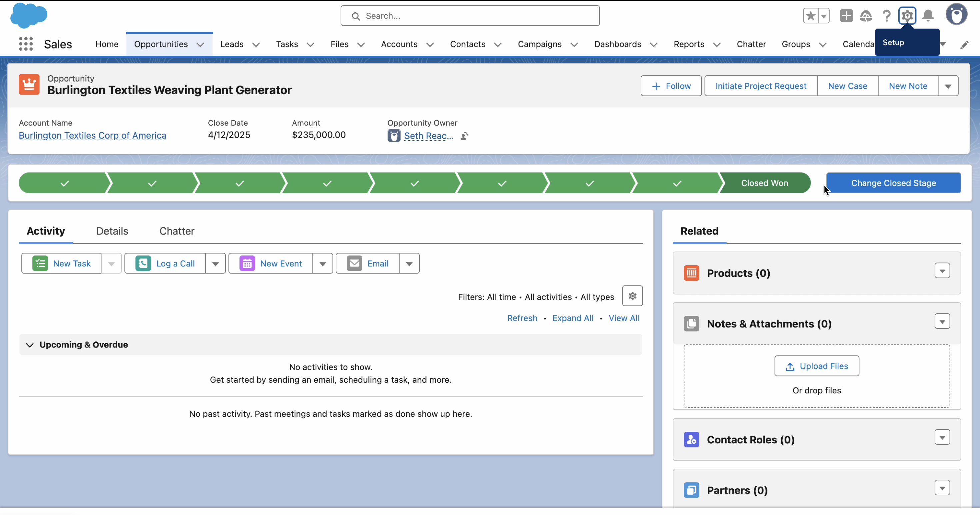Open the Accounts navigation tab

pos(399,44)
